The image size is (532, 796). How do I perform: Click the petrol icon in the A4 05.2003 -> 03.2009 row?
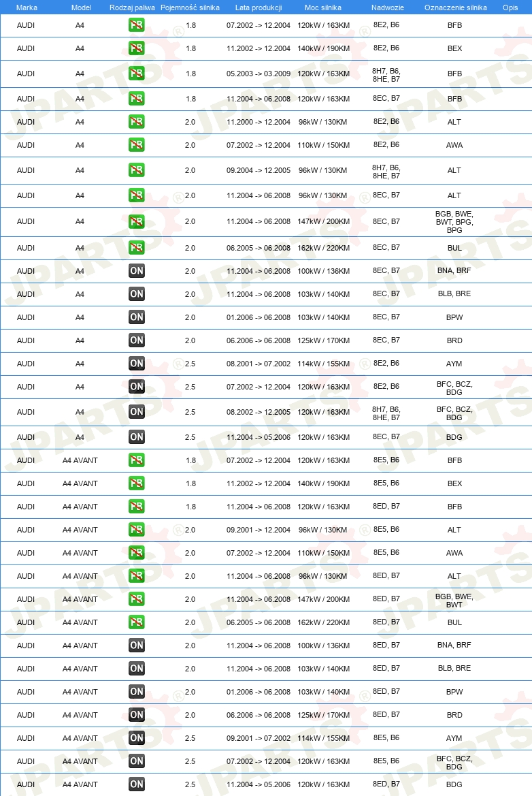pyautogui.click(x=137, y=74)
